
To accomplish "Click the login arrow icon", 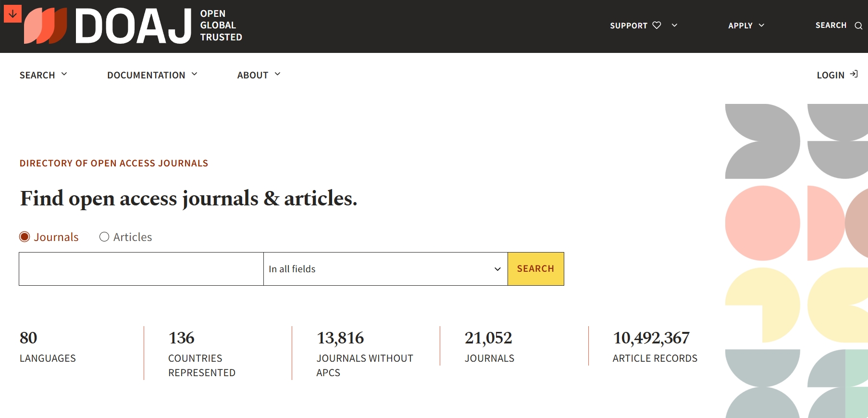I will (x=854, y=74).
